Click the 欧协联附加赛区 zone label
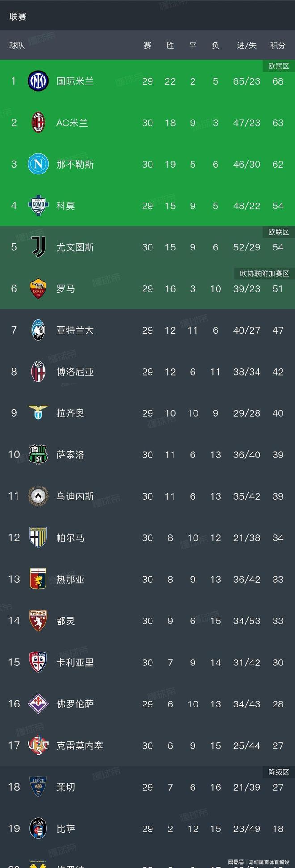 265,274
